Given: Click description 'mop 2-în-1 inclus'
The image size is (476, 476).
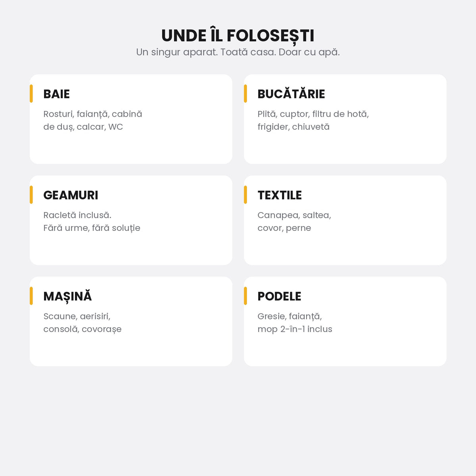Looking at the screenshot, I should click(x=295, y=329).
